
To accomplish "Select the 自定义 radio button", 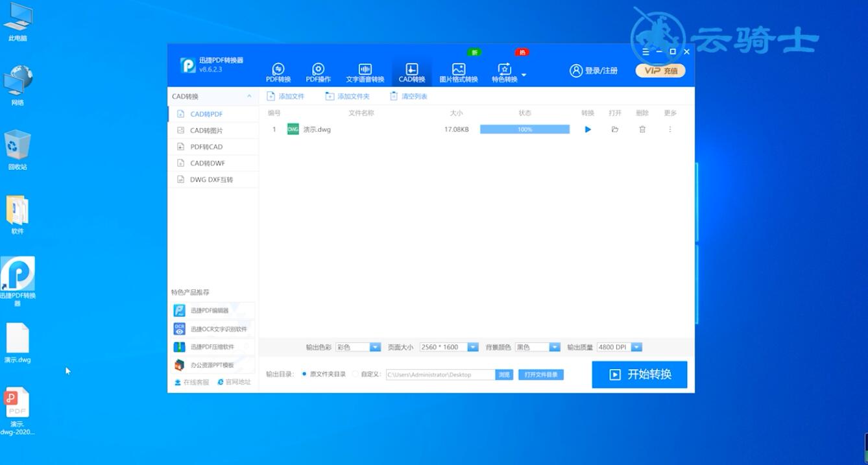I will point(355,374).
